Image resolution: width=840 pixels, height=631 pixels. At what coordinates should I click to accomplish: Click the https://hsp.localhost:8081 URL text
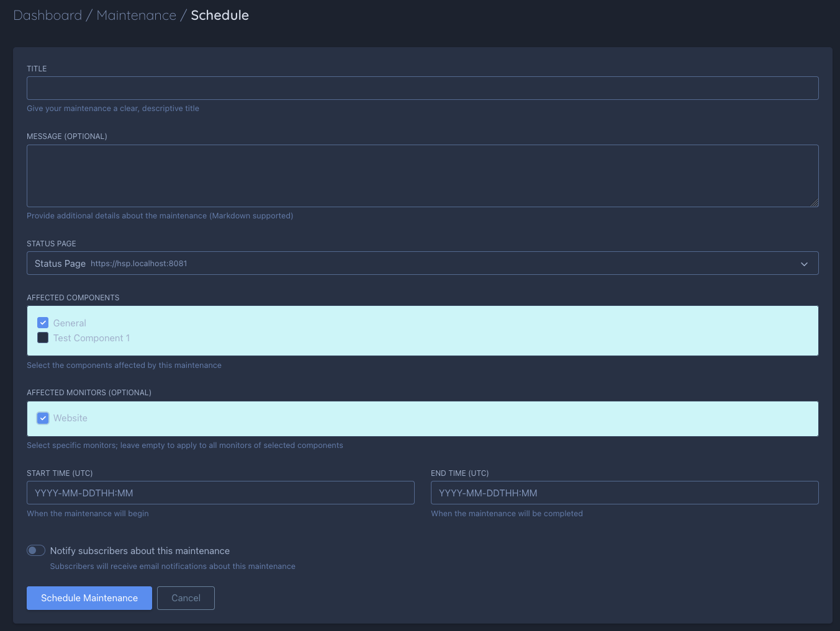point(138,263)
